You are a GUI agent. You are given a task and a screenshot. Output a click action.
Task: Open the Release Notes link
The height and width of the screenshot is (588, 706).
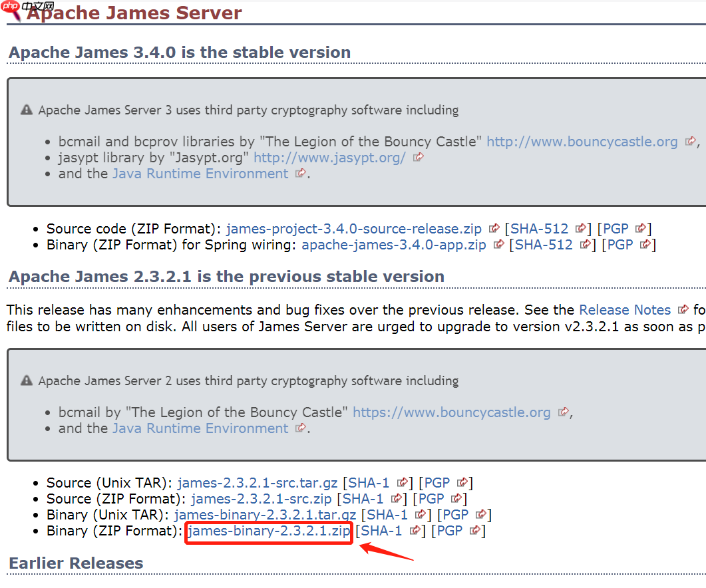tap(624, 309)
